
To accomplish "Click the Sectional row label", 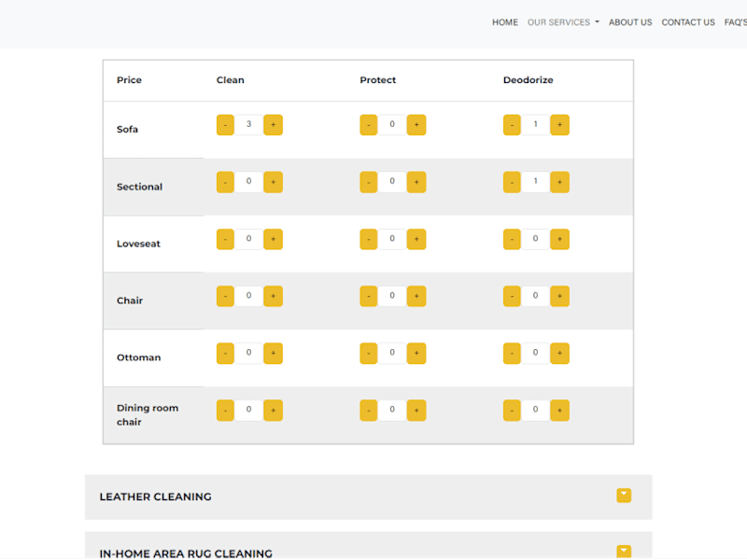I will pyautogui.click(x=139, y=187).
